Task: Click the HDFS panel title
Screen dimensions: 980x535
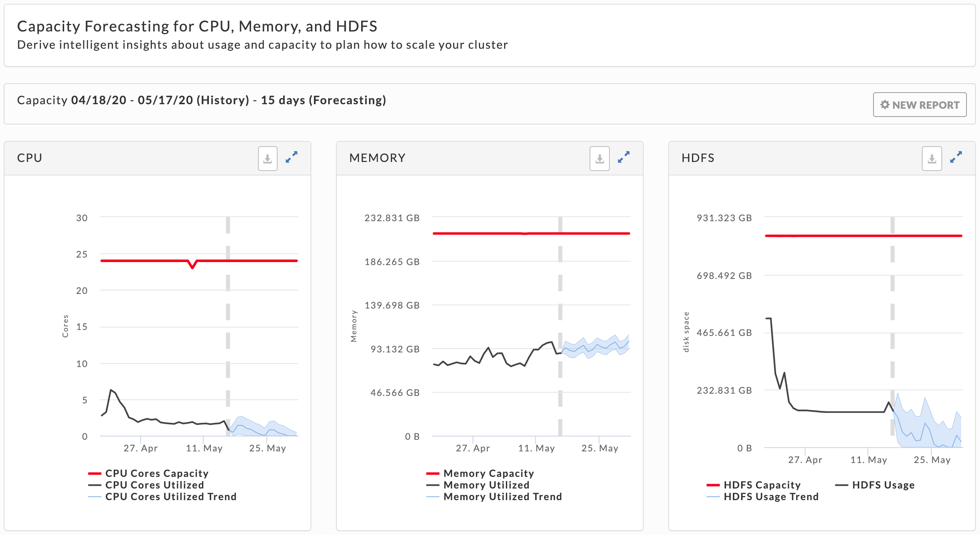Action: pyautogui.click(x=698, y=158)
